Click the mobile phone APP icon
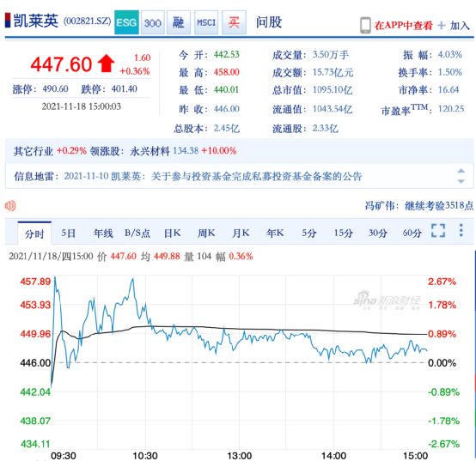The image size is (476, 461). pyautogui.click(x=365, y=25)
